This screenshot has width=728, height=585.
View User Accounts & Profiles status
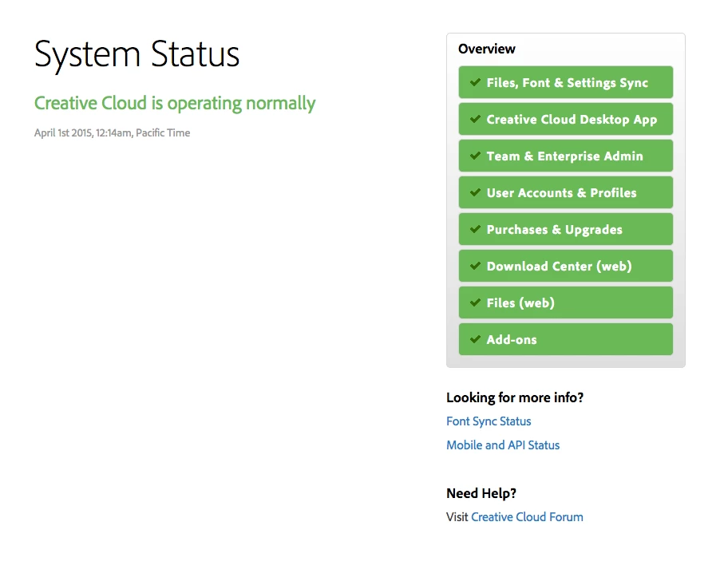[x=565, y=192]
